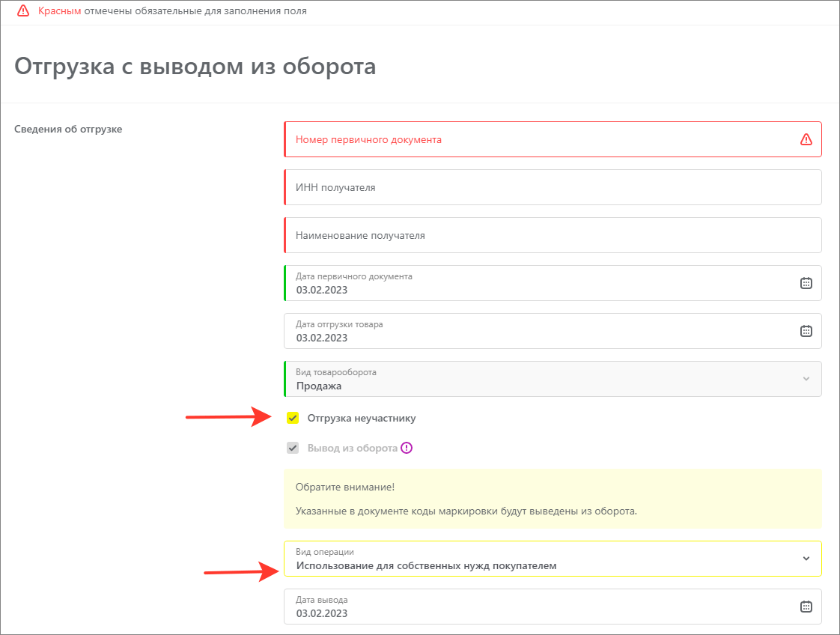Click into the ИНН получателя field
Screen dimensions: 840x635
(x=553, y=187)
